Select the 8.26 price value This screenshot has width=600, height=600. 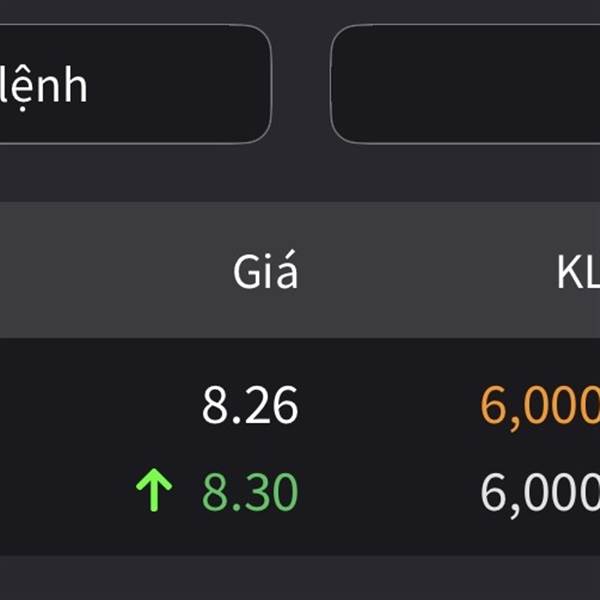coord(250,404)
